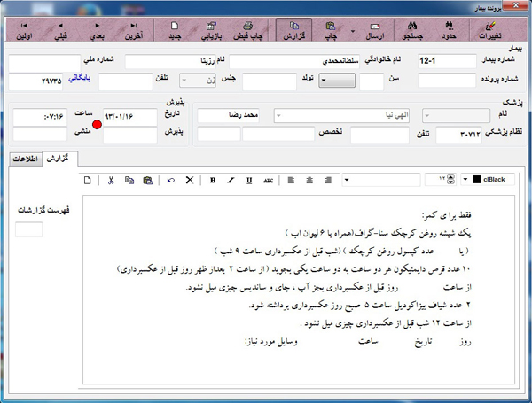Click doctor first name field محمد رضا
This screenshot has width=532, height=403.
228,115
